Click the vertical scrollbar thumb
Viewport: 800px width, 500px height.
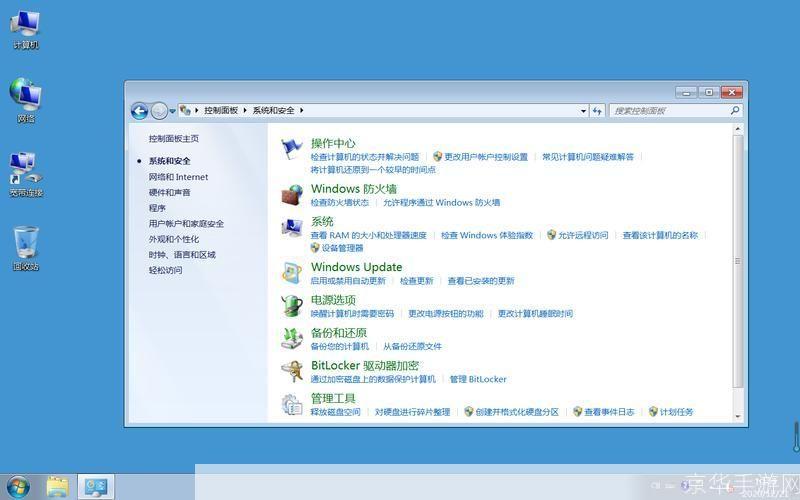737,261
